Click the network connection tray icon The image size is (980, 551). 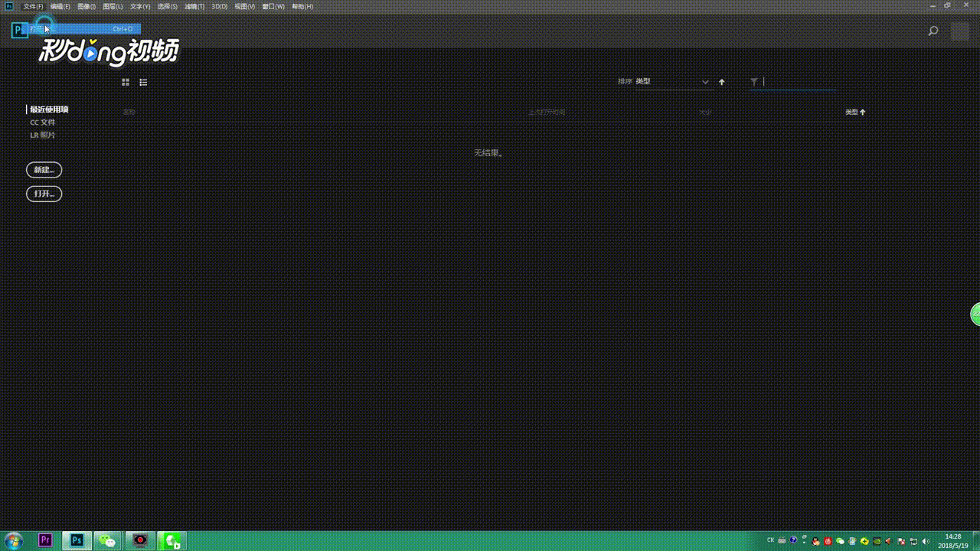click(913, 541)
